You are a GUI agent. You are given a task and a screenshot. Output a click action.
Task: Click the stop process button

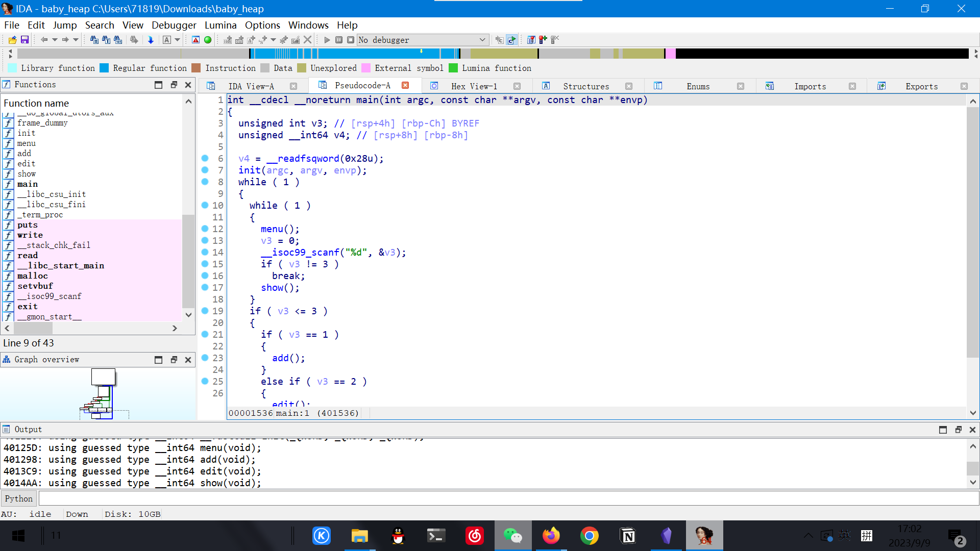(x=351, y=40)
